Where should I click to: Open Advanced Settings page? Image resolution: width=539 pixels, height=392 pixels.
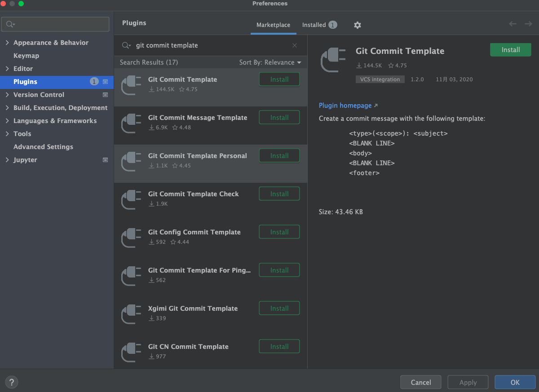click(43, 147)
